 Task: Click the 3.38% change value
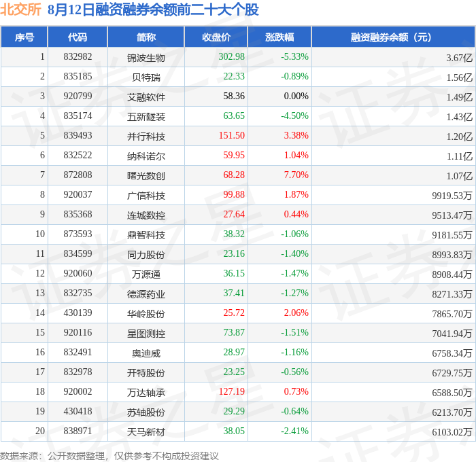tap(296, 136)
